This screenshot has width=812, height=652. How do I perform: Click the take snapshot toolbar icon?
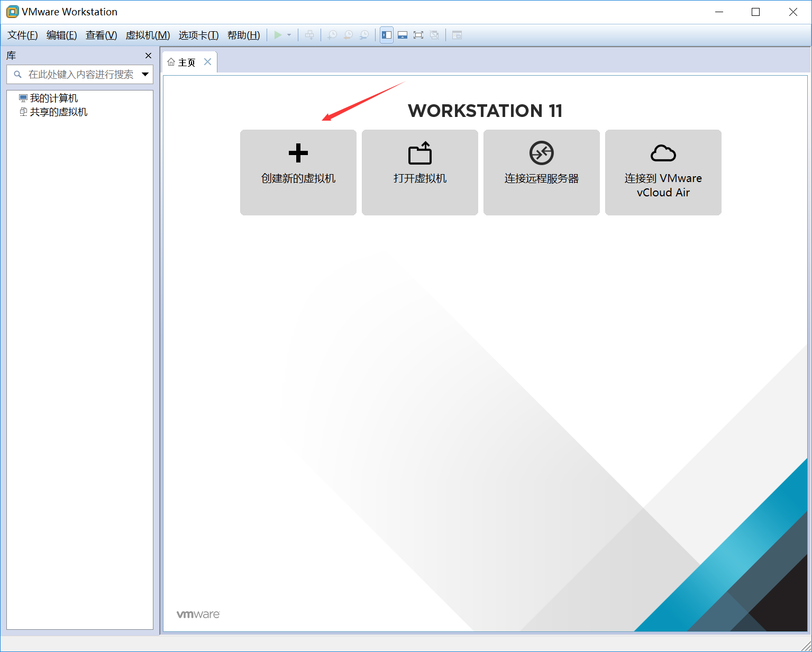[332, 35]
